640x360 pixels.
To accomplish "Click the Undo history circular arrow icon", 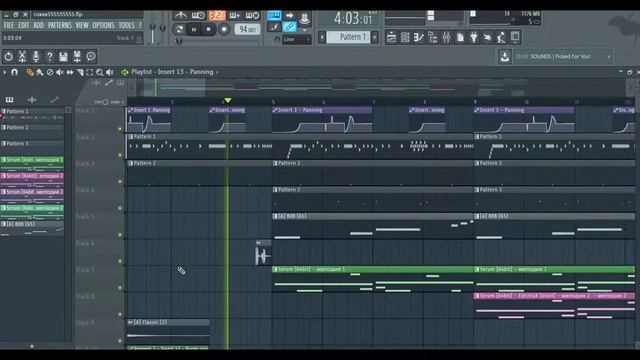I will (9, 56).
